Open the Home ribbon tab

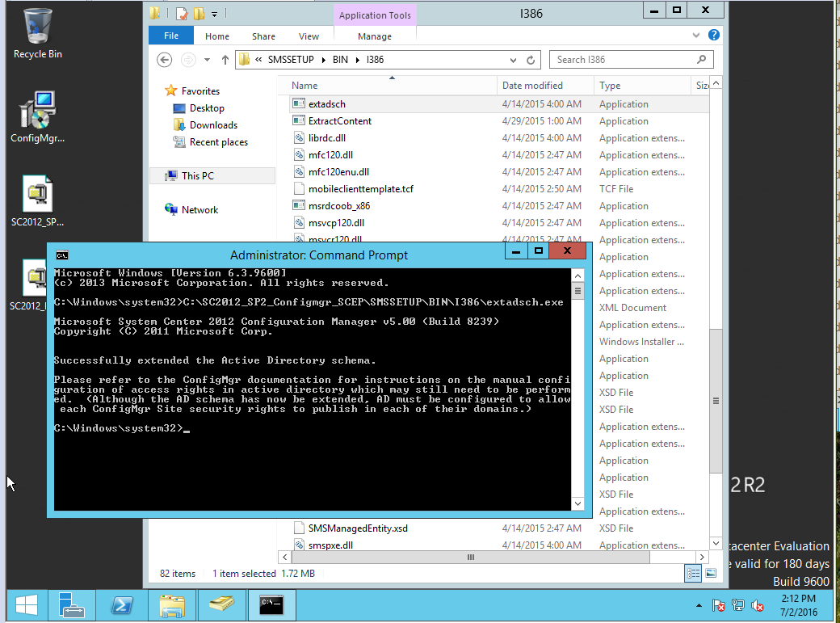click(x=217, y=36)
